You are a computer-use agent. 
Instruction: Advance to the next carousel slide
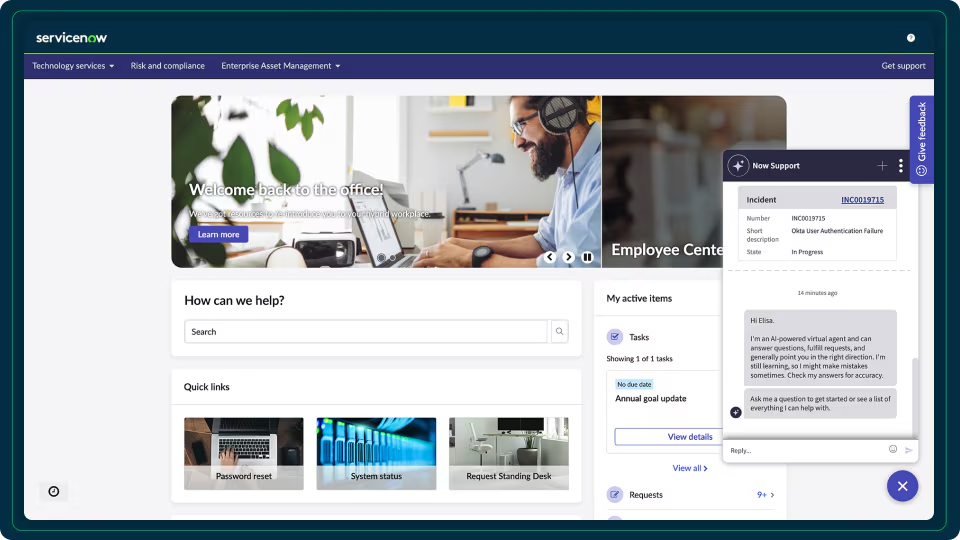(x=568, y=257)
